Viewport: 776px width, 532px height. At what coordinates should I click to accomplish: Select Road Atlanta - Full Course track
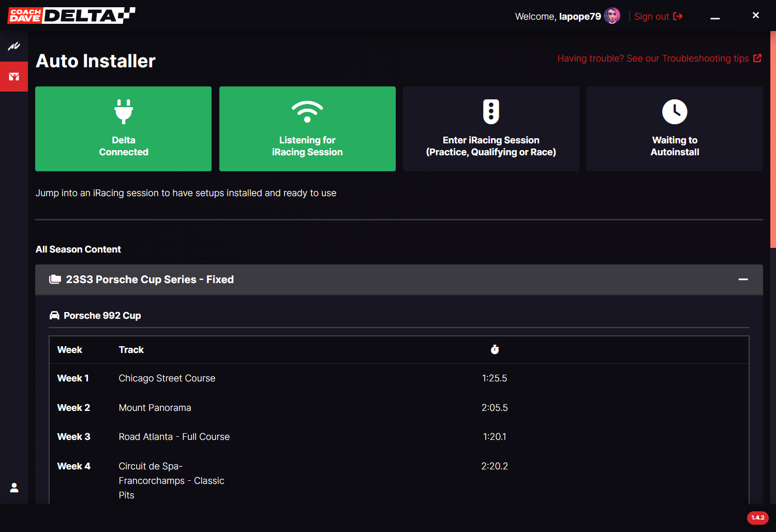point(174,437)
